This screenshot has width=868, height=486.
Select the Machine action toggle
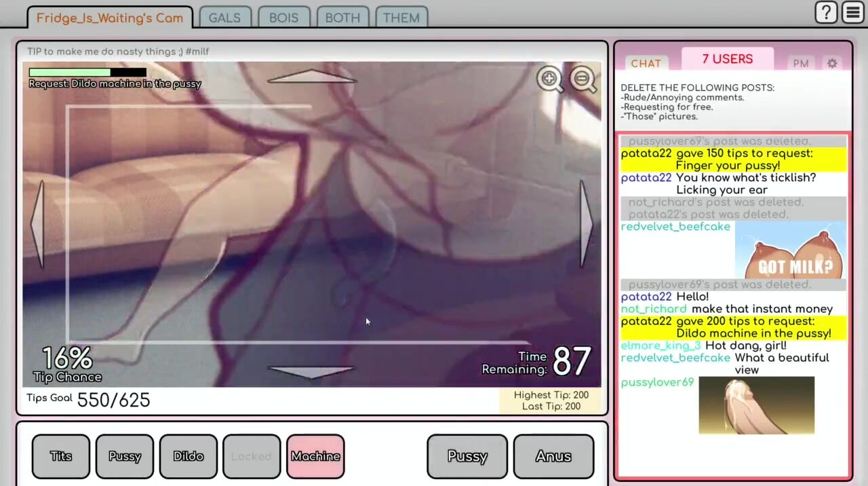pyautogui.click(x=315, y=456)
